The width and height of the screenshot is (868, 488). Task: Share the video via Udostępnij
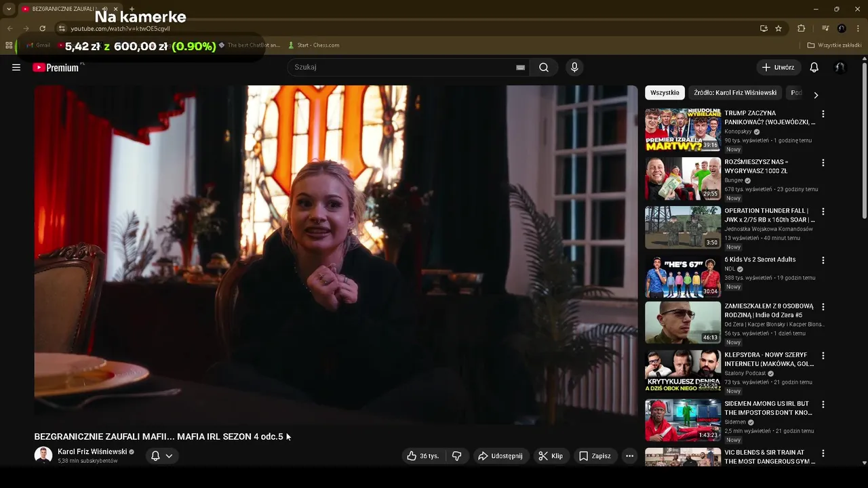500,456
